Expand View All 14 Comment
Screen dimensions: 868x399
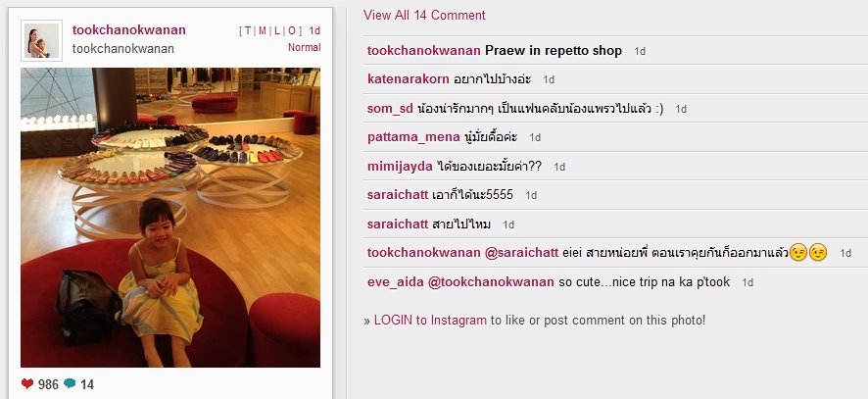click(424, 15)
